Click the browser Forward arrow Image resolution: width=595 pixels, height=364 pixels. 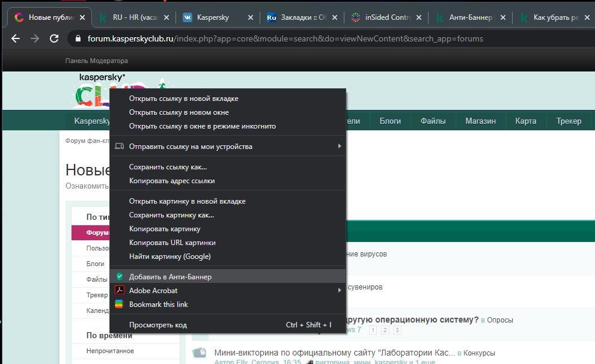click(x=35, y=38)
